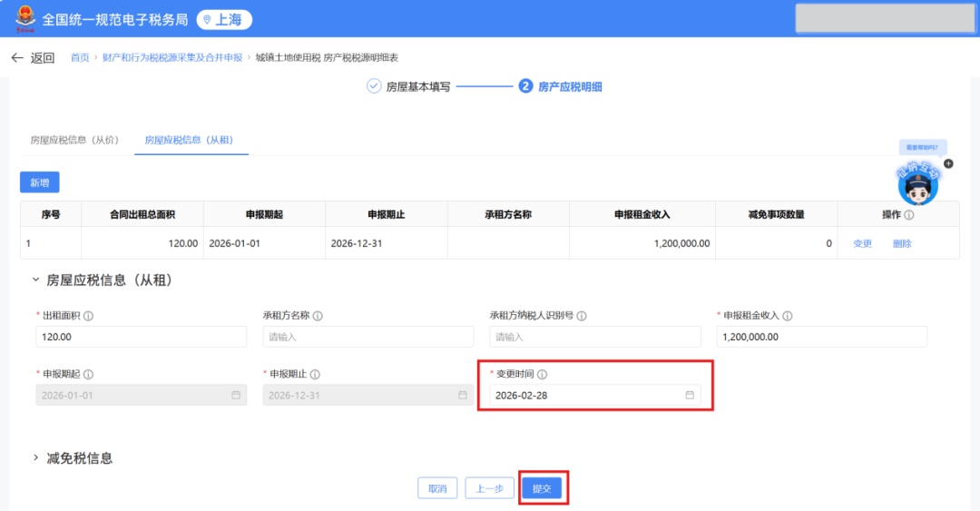Collapse the 房屋应税信息（从租） section
The height and width of the screenshot is (511, 980).
(35, 281)
